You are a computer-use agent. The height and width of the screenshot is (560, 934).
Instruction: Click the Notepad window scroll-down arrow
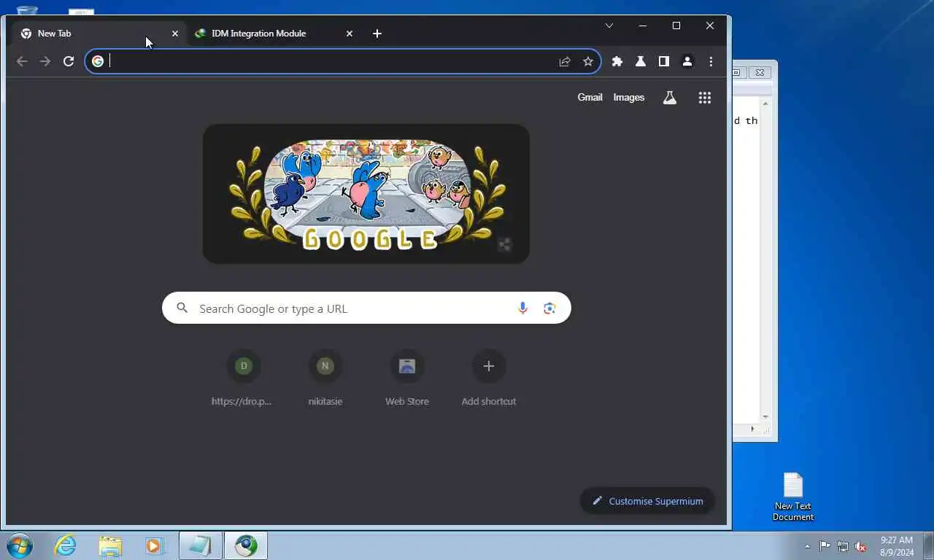pyautogui.click(x=765, y=417)
